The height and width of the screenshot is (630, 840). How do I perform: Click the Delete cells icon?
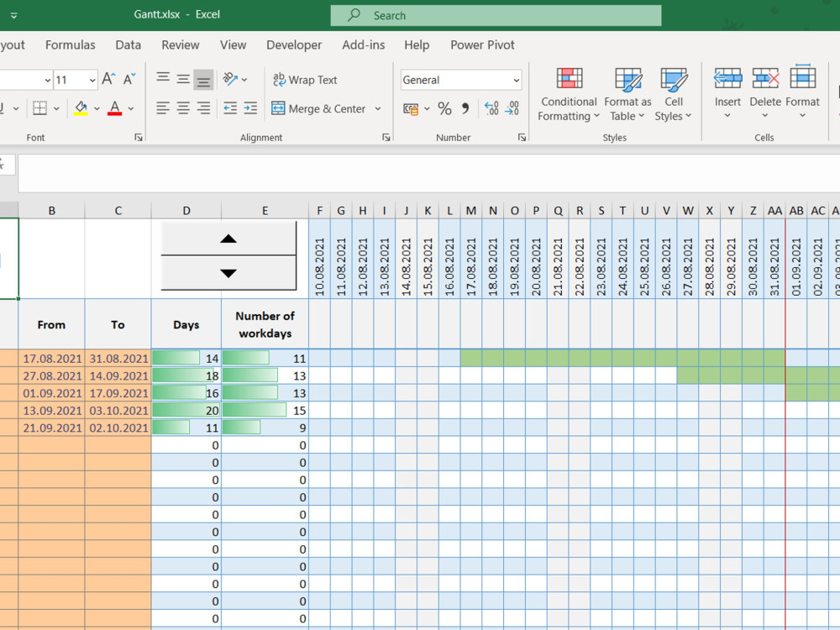tap(765, 78)
